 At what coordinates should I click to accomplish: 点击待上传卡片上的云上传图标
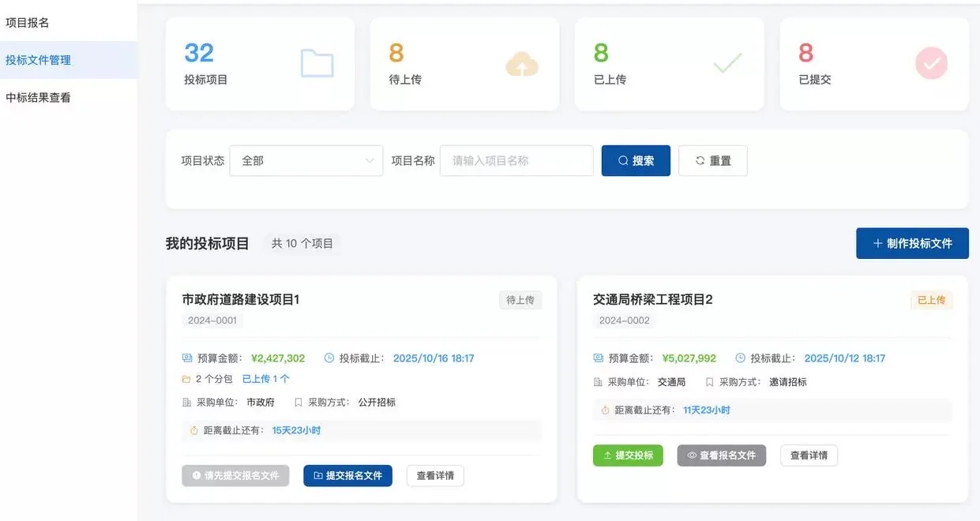pos(520,65)
